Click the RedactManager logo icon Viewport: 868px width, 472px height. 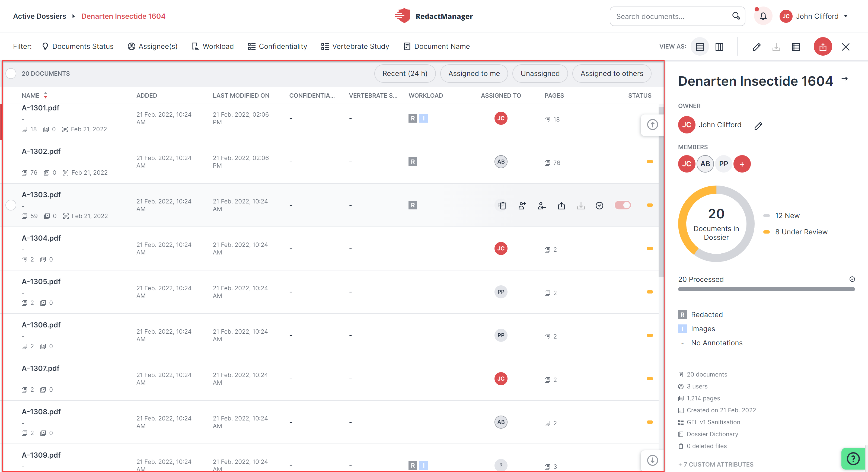coord(402,16)
